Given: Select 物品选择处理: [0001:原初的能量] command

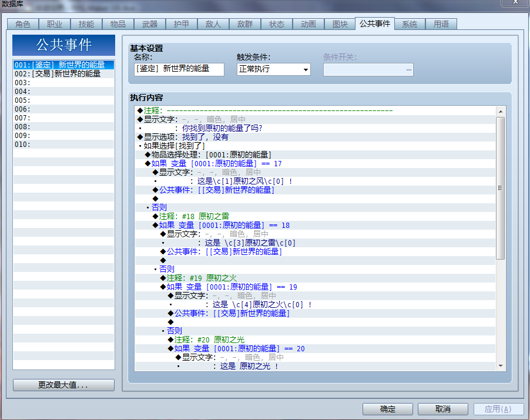Looking at the screenshot, I should [x=315, y=154].
